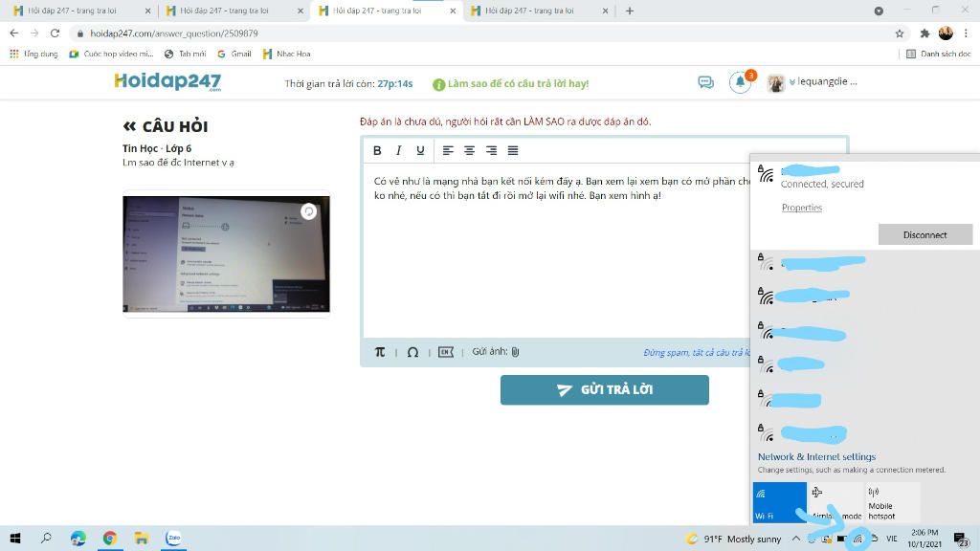Image resolution: width=980 pixels, height=551 pixels.
Task: Open Windows Start menu
Action: coord(15,538)
